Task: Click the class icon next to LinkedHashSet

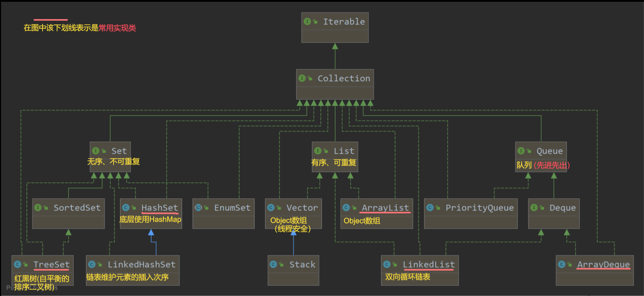Action: (x=92, y=264)
